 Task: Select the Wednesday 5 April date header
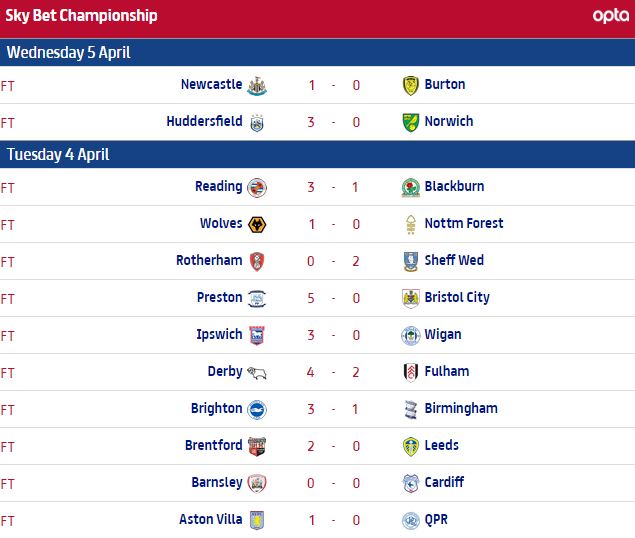(69, 52)
